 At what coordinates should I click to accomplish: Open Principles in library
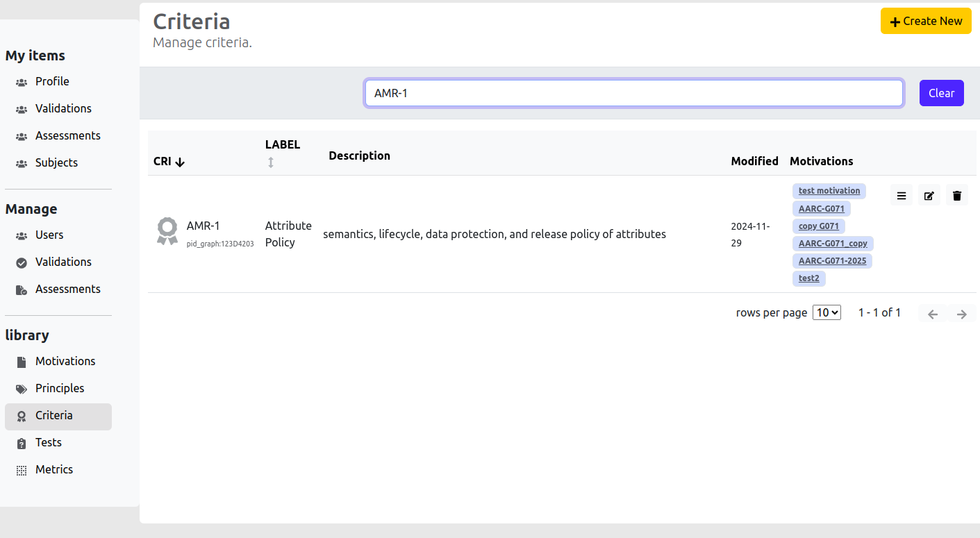[x=58, y=388]
